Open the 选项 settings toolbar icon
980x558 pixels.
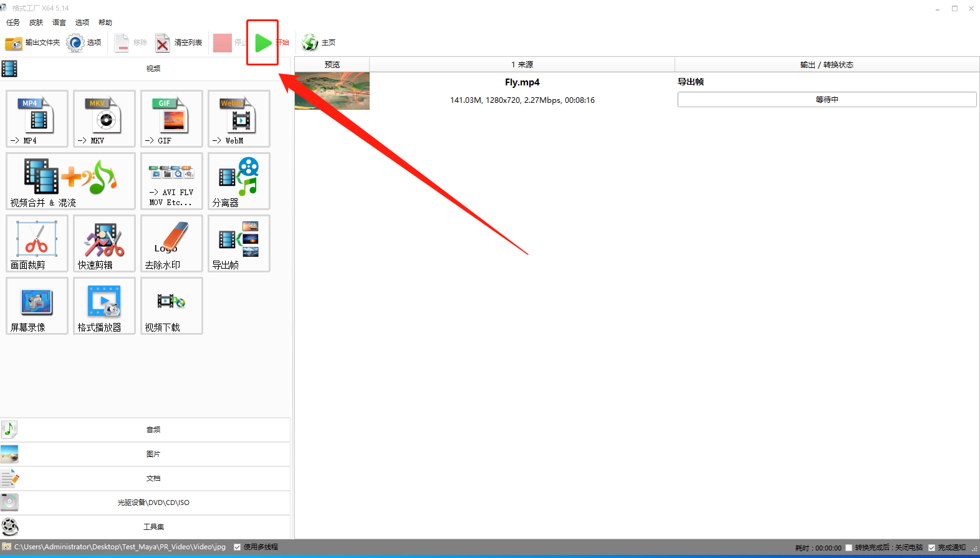[x=84, y=42]
